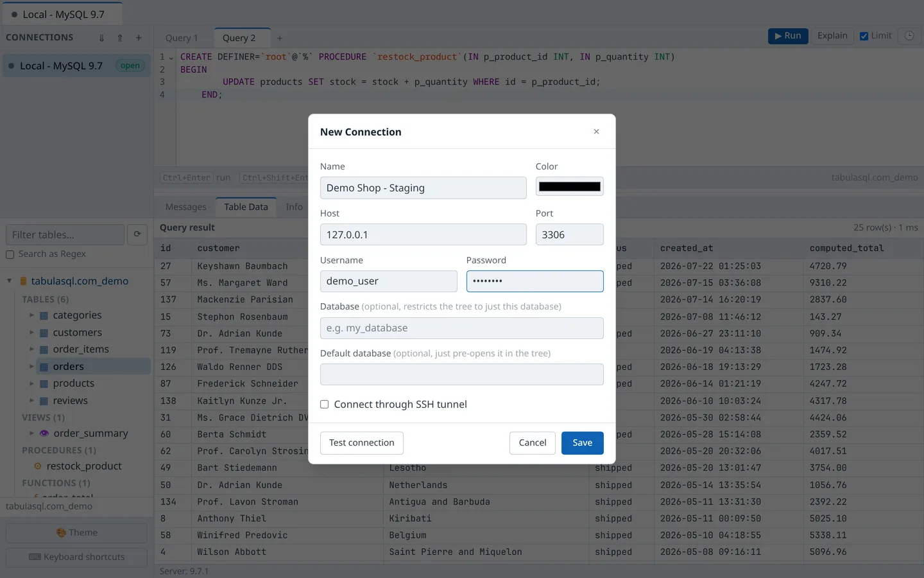Click the Local - MySQL 9.7 window tab
The width and height of the screenshot is (924, 578).
[x=61, y=14]
